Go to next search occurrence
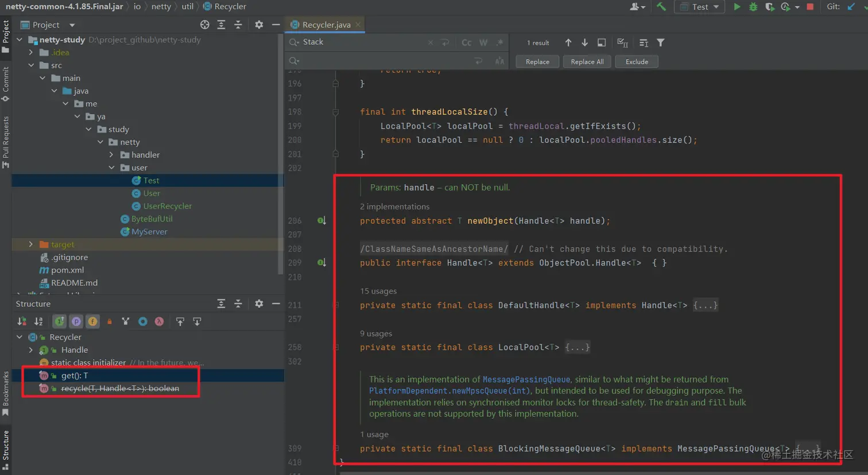Viewport: 868px width, 475px height. (x=584, y=42)
